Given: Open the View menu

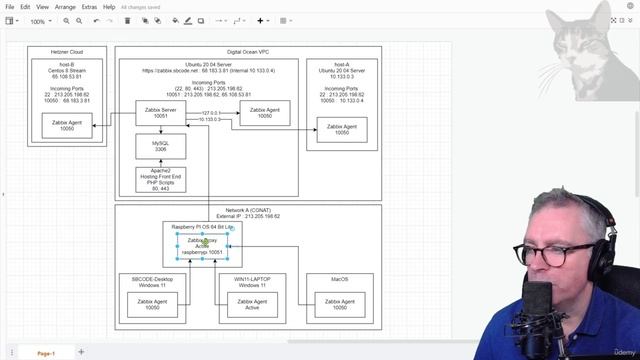Looking at the screenshot, I should [x=42, y=7].
